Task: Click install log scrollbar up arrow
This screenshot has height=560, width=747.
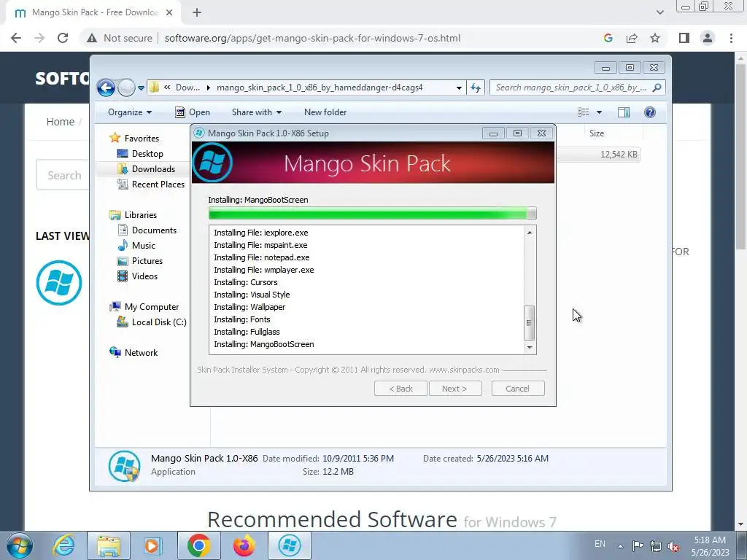Action: 530,233
